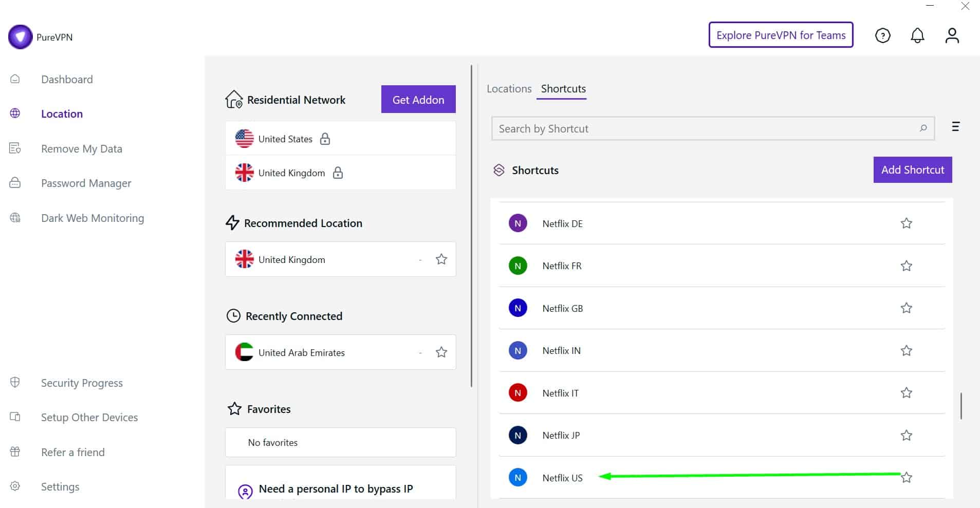980x508 pixels.
Task: Select United Arab Emirates recent connection
Action: [x=340, y=352]
